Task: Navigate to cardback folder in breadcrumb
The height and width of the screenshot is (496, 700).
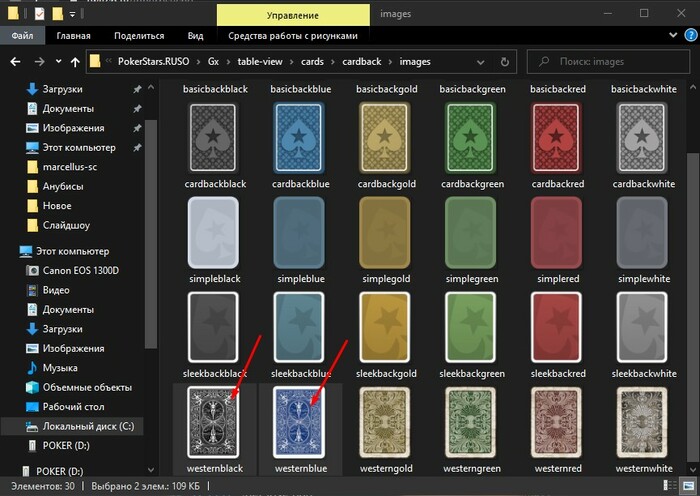Action: click(x=362, y=62)
